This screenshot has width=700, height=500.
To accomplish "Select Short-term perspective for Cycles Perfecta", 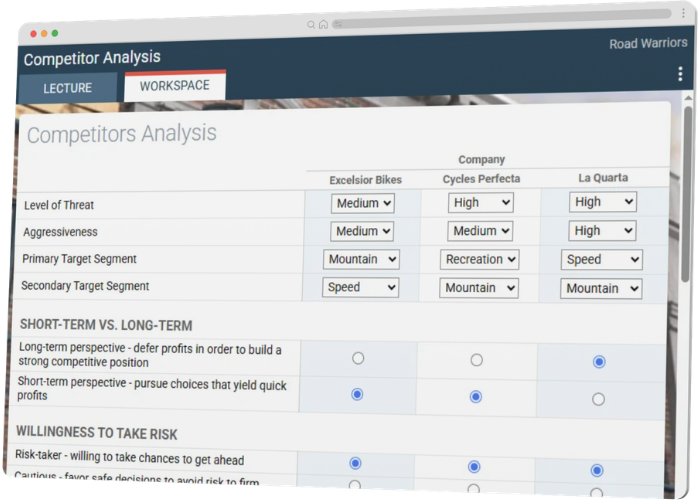I will pos(475,396).
